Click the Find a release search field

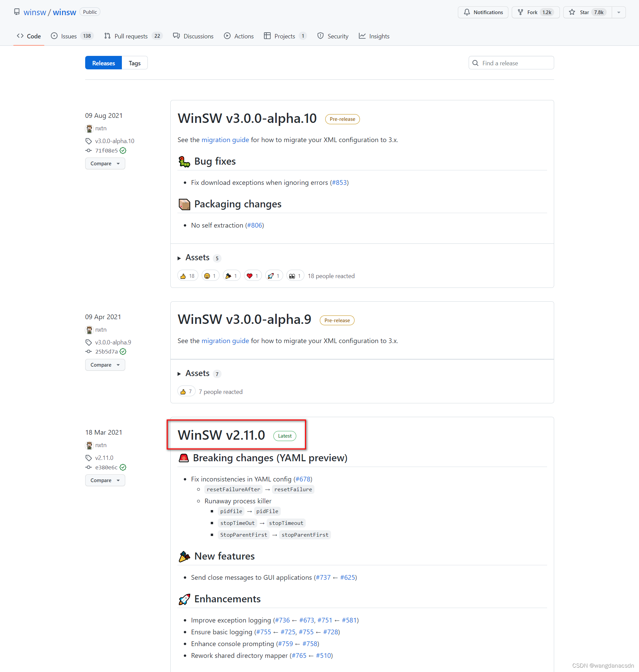pyautogui.click(x=511, y=63)
